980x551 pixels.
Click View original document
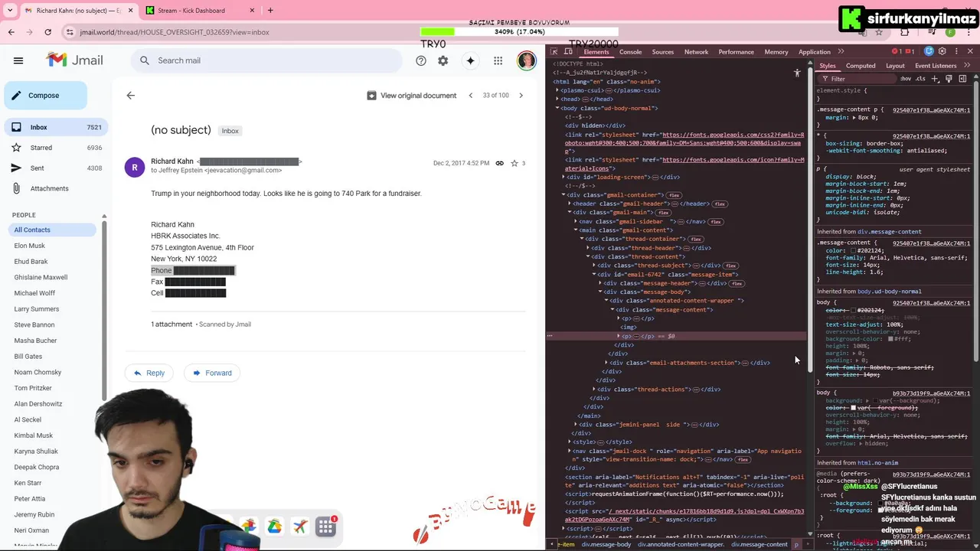pyautogui.click(x=411, y=96)
